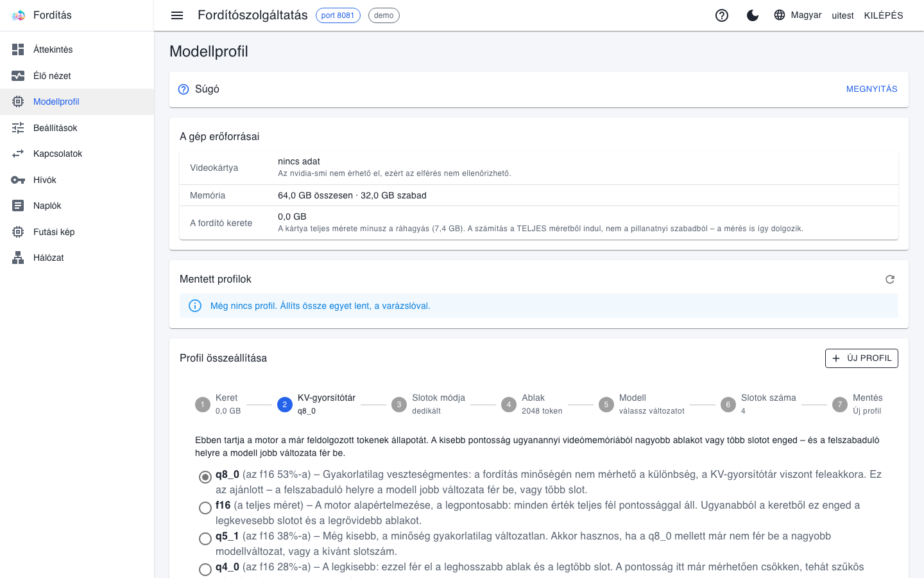The height and width of the screenshot is (578, 924).
Task: Click the Élő nézet monitor icon
Action: point(18,76)
